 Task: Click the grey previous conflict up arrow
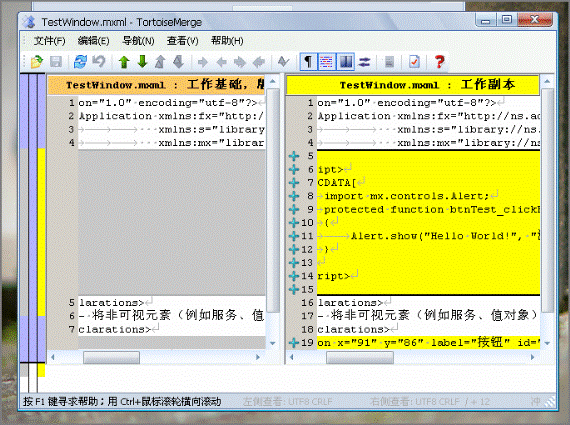160,62
